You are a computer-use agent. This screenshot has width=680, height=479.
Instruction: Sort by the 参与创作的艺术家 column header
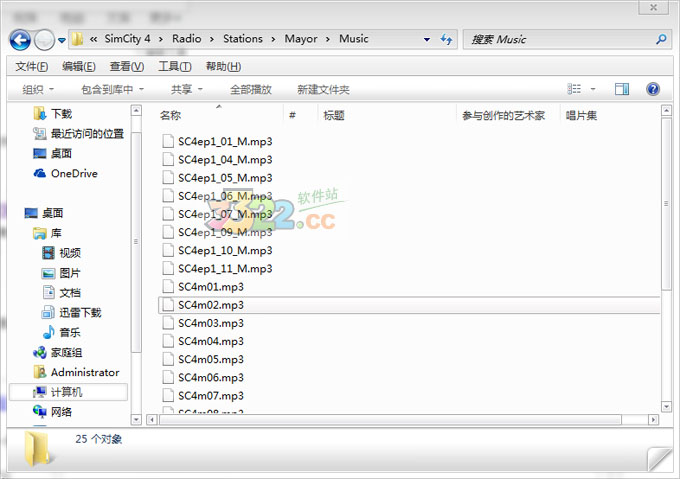pos(503,115)
